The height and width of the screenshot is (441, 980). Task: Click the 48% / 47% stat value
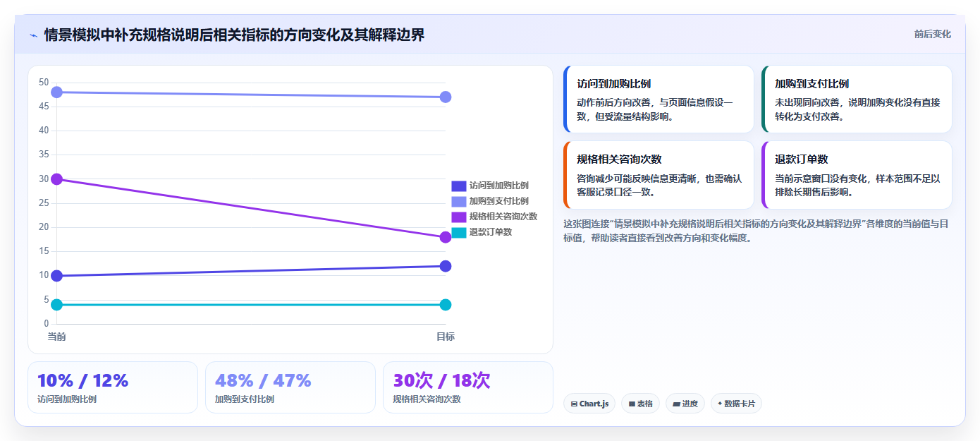[263, 380]
